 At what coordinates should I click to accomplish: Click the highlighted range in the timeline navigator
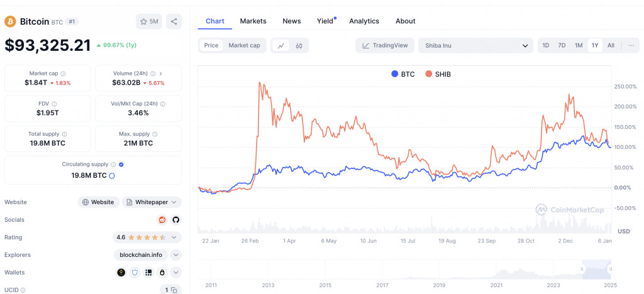[596, 269]
